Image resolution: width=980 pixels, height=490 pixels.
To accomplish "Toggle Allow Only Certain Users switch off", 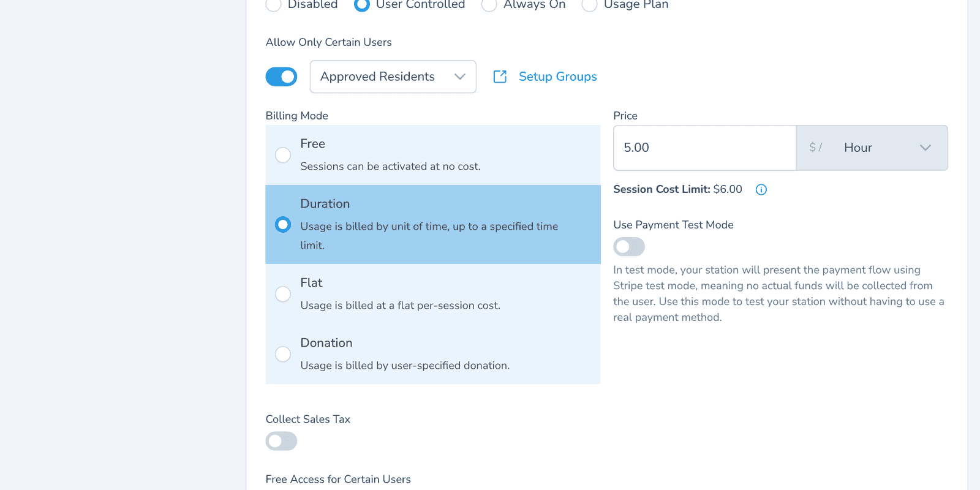I will click(x=281, y=77).
